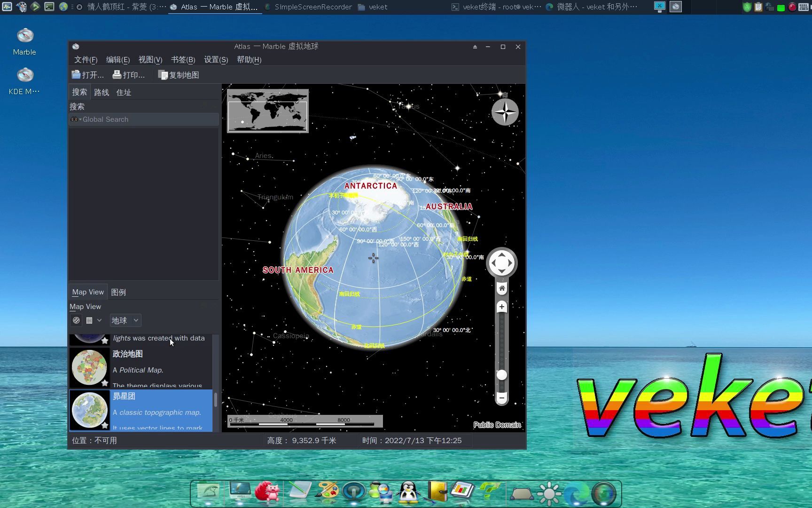Click the navigation pan arrows wheel
This screenshot has width=812, height=508.
pos(501,263)
